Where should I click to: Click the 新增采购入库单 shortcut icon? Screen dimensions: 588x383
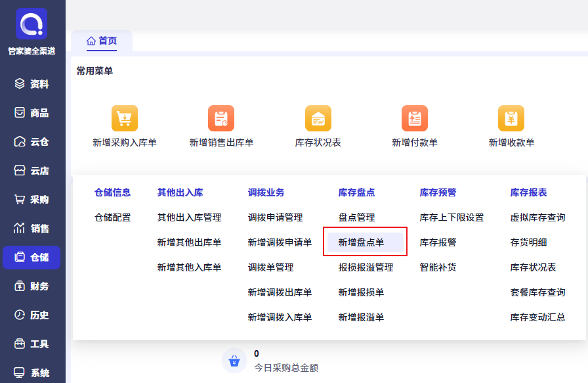tap(125, 118)
